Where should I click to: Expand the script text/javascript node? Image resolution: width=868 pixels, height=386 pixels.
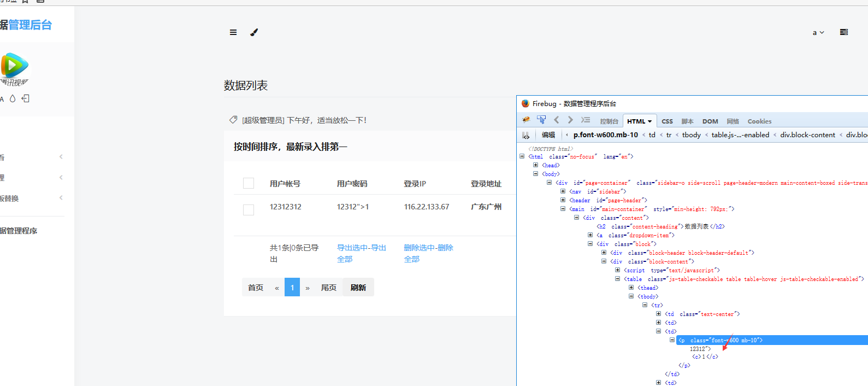[x=617, y=270]
